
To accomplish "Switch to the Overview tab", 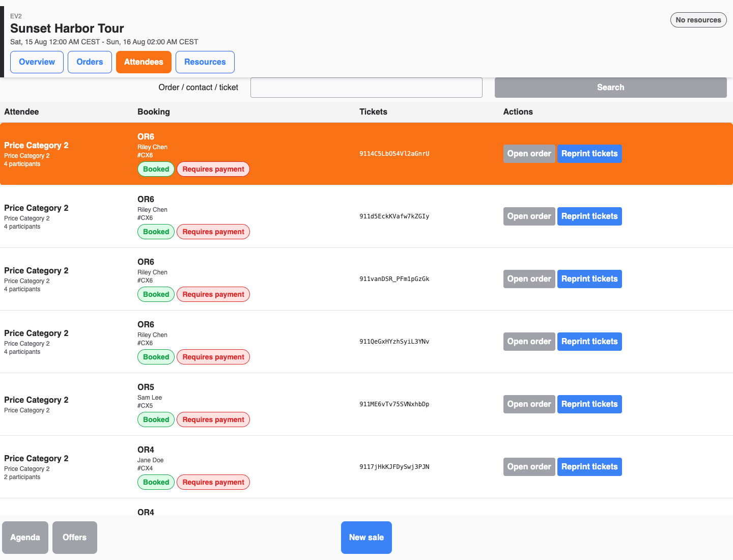I will pos(37,62).
